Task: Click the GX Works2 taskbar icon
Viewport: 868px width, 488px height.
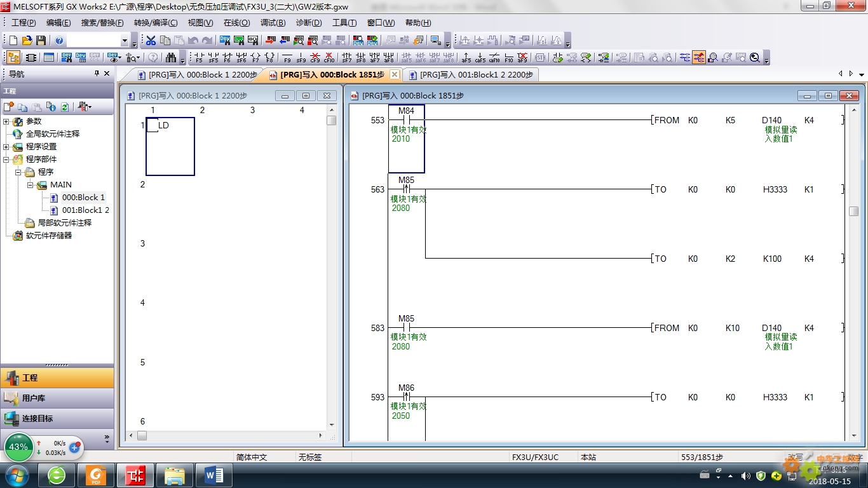Action: [x=135, y=475]
